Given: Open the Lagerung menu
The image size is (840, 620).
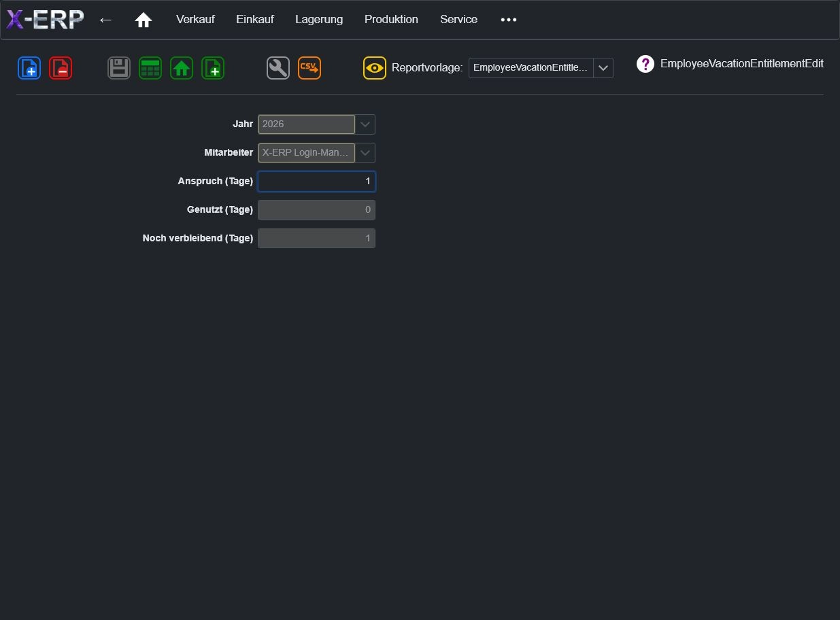Looking at the screenshot, I should pos(319,20).
